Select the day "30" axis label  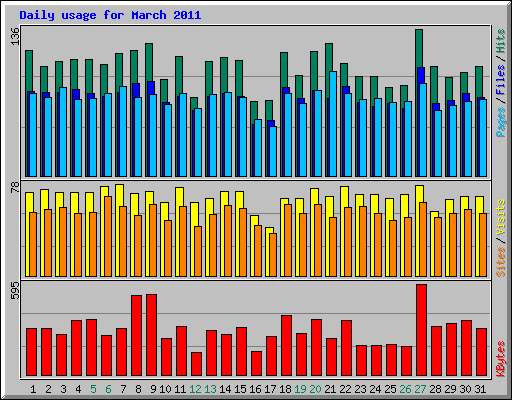pos(465,389)
